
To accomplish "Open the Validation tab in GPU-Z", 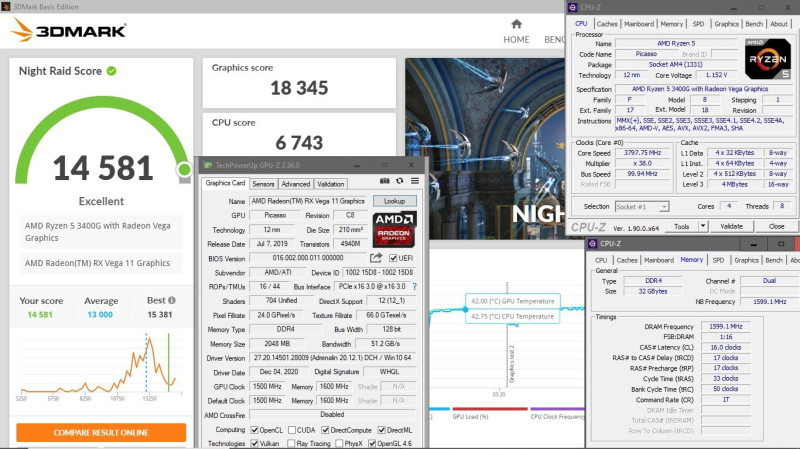I will pos(330,184).
